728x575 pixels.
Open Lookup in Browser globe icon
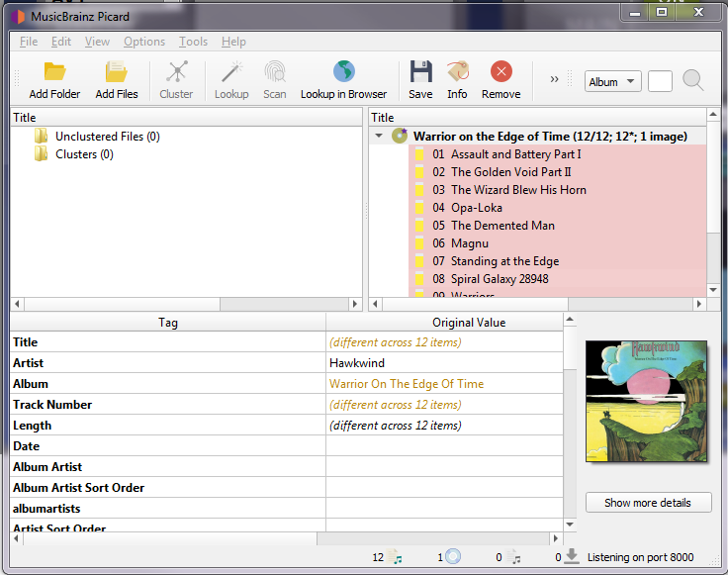click(x=344, y=71)
